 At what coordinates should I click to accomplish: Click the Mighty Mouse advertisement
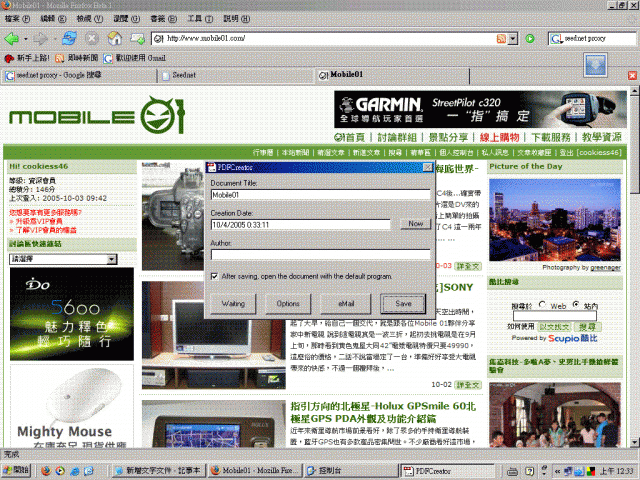tap(72, 407)
